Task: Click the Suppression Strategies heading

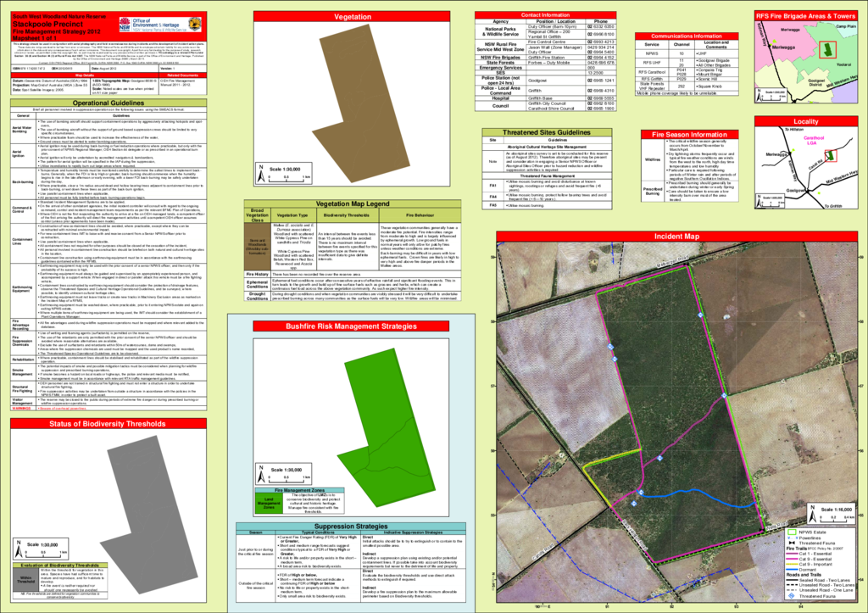Action: click(351, 526)
